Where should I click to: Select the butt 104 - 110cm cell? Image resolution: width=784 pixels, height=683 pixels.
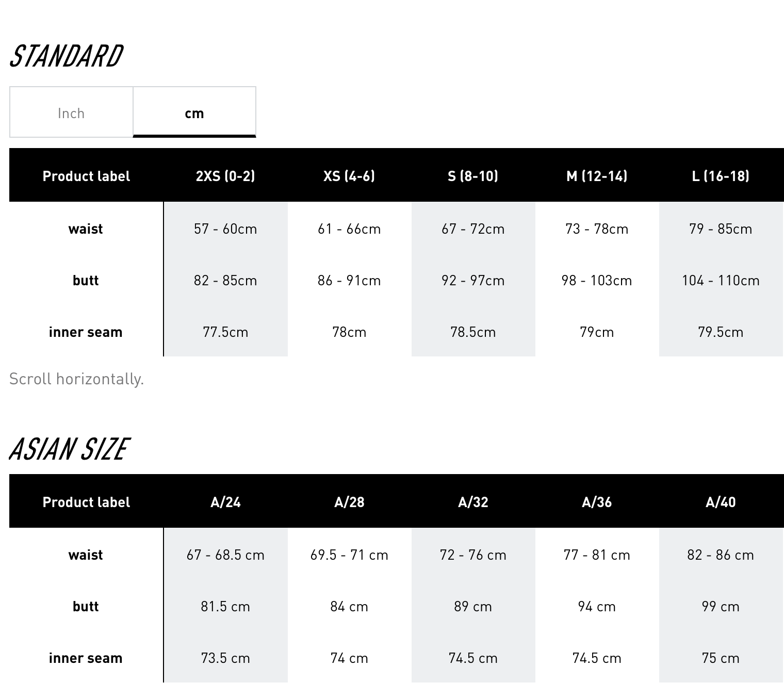tap(721, 280)
